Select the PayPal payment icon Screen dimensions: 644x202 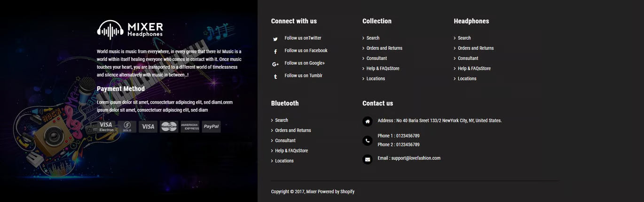point(211,127)
